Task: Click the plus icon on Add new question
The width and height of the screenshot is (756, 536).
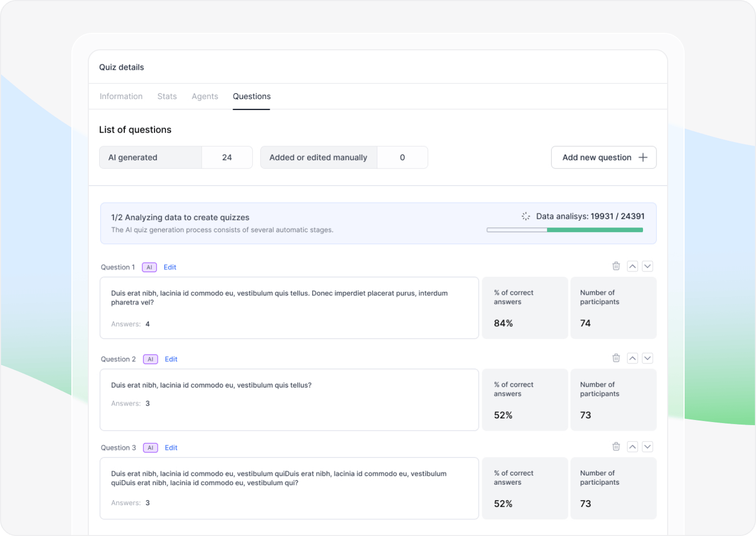Action: coord(643,157)
